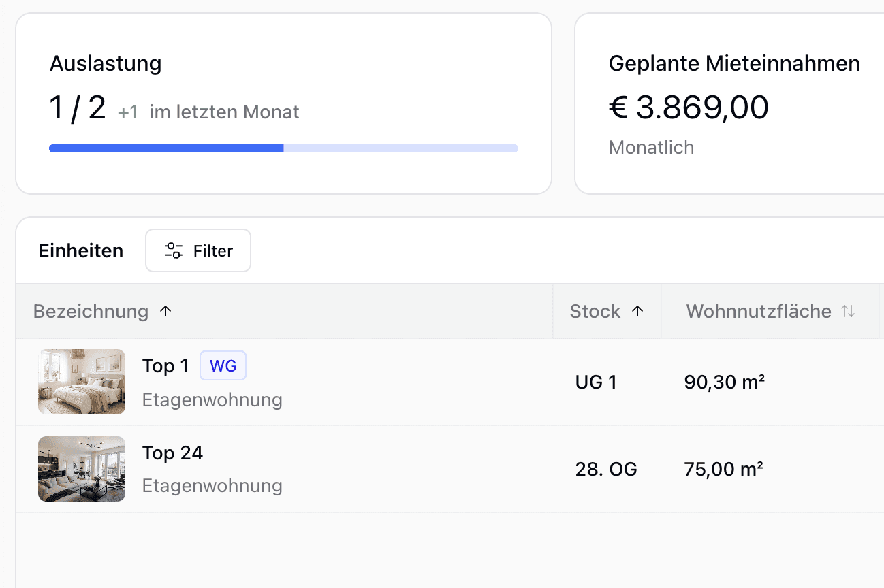884x588 pixels.
Task: Open the Filter button
Action: 198,250
